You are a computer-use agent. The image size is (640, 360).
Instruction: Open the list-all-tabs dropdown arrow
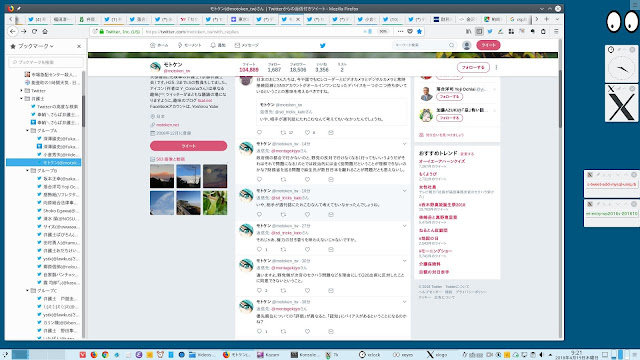pos(557,19)
